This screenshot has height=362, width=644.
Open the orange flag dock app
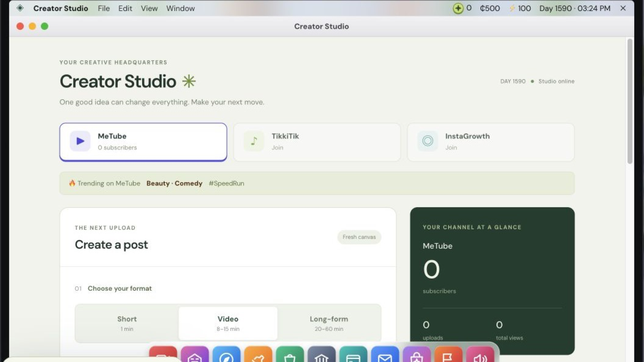tap(448, 355)
